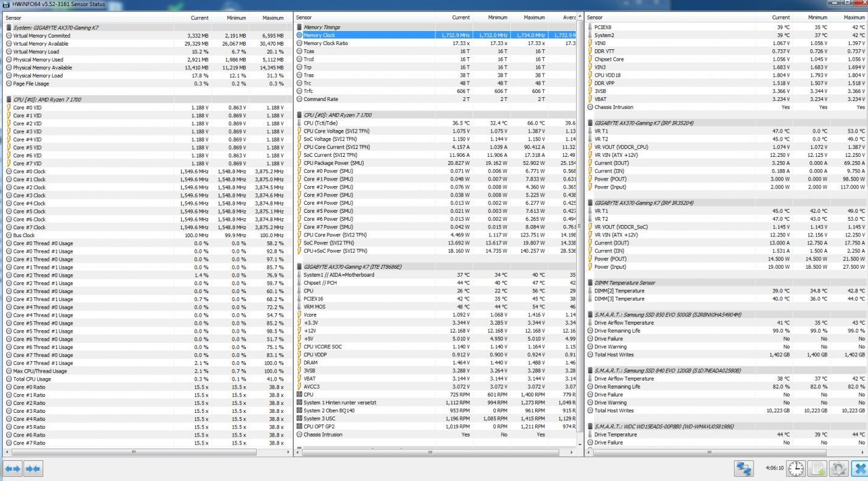Click the icon beside Command Rate
The image size is (868, 481).
299,99
